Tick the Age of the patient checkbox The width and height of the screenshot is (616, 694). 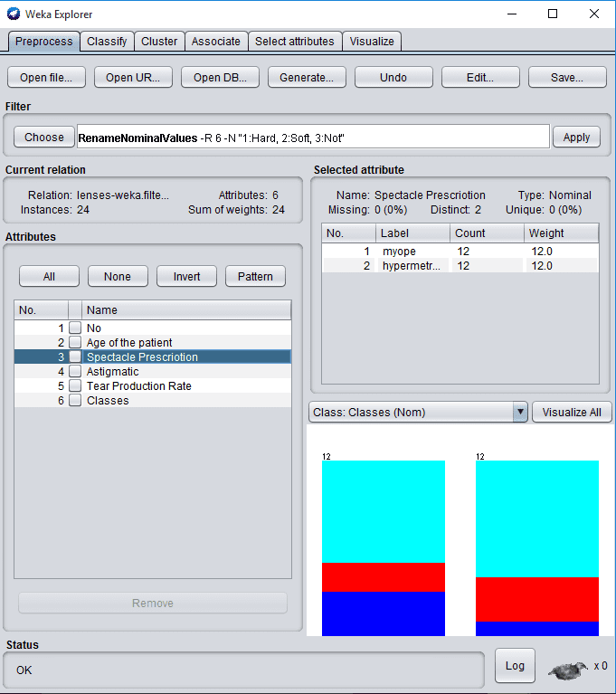(75, 343)
